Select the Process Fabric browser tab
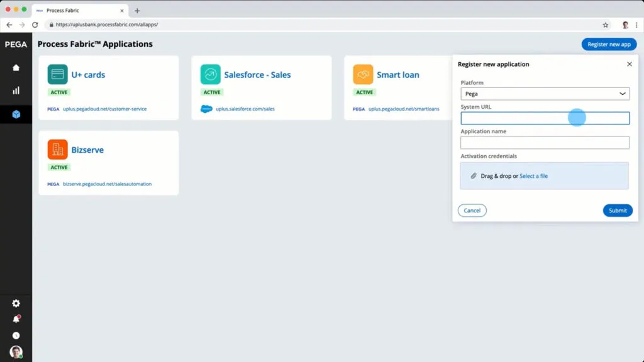The height and width of the screenshot is (362, 644). (80, 11)
